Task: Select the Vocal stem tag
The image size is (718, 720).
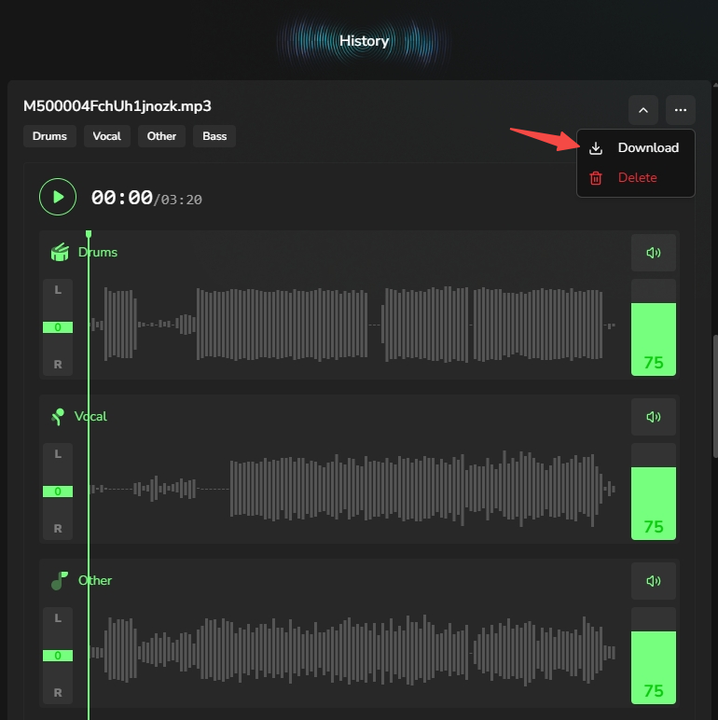Action: [x=107, y=136]
